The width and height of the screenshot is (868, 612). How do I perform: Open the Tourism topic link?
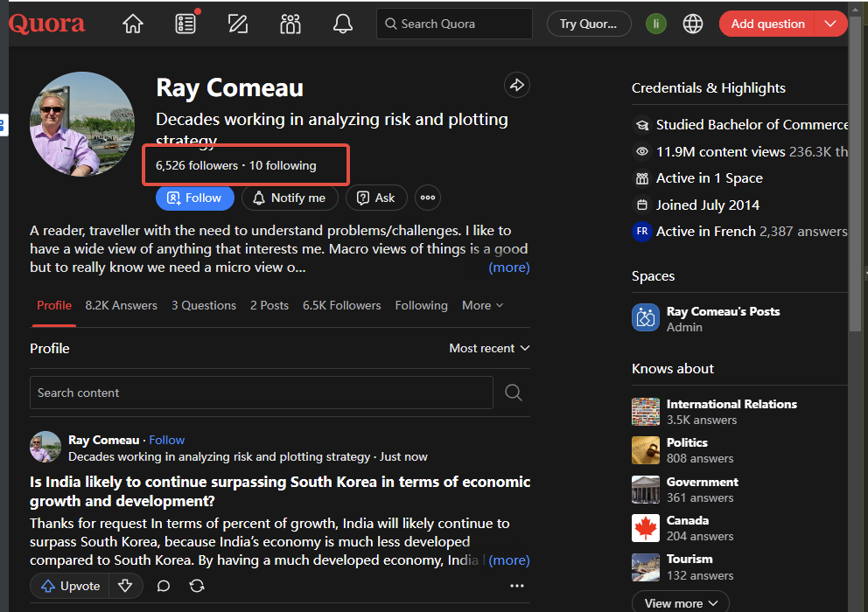(689, 559)
